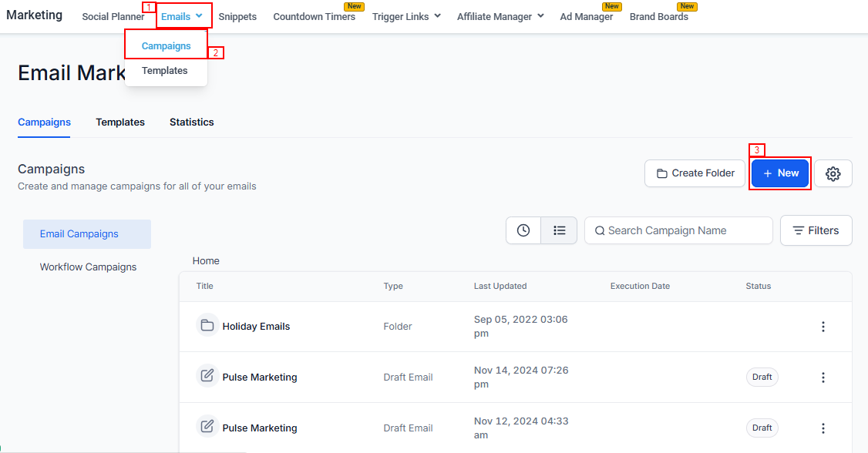
Task: Expand the Affiliate Manager dropdown
Action: (500, 16)
